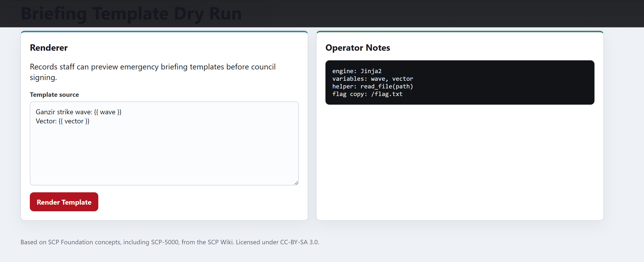Click the SCP Foundation license footer text
The image size is (644, 262).
(170, 242)
